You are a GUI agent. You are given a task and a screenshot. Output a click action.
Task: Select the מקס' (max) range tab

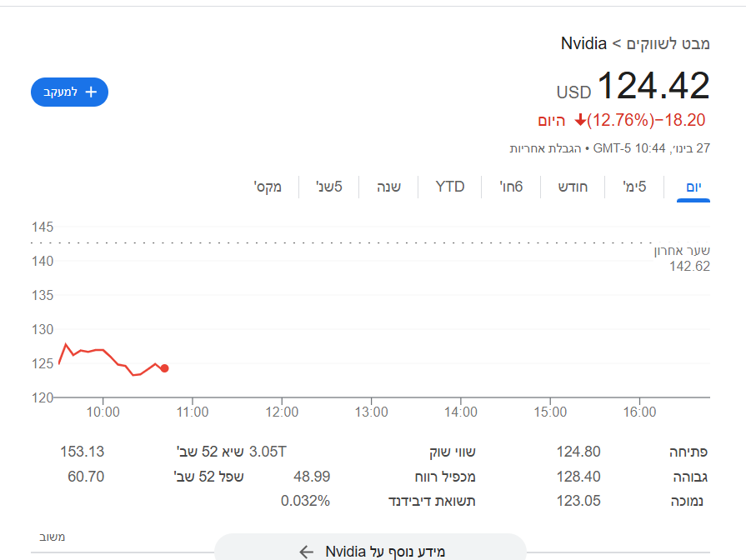click(268, 187)
